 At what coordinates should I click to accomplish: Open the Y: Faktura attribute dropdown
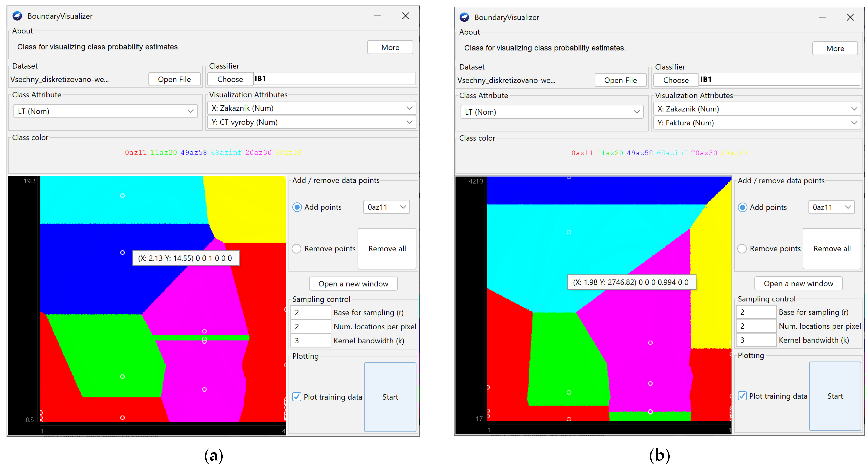coord(854,123)
